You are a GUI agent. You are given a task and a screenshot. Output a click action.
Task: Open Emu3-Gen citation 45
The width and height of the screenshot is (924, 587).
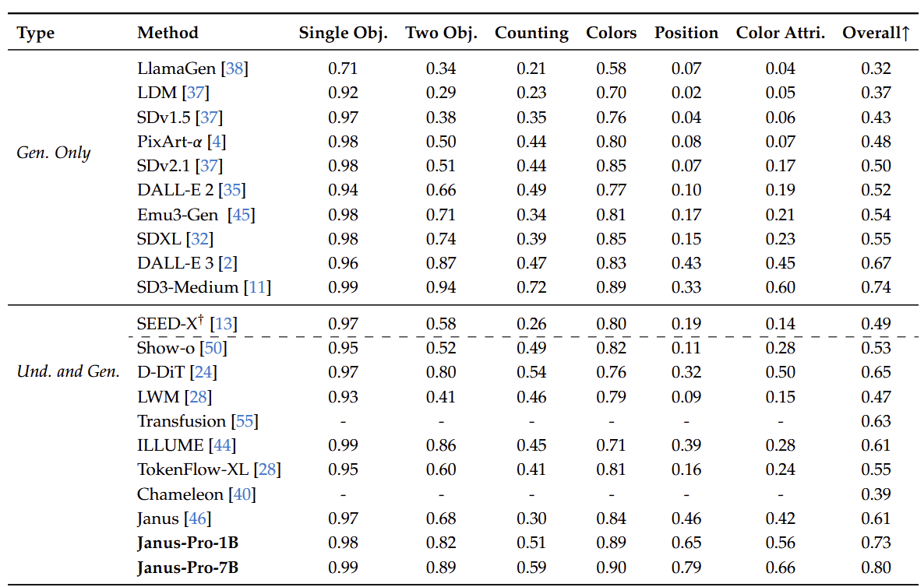click(242, 215)
